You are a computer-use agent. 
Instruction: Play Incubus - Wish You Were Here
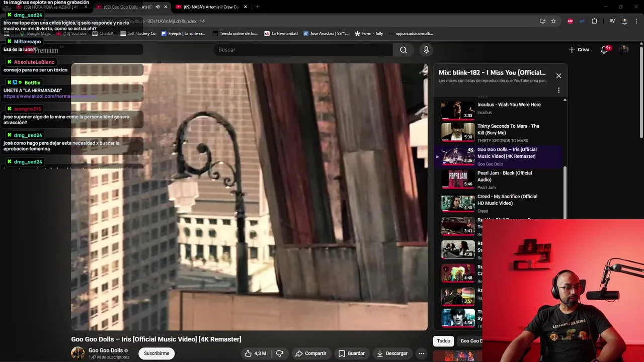(509, 105)
